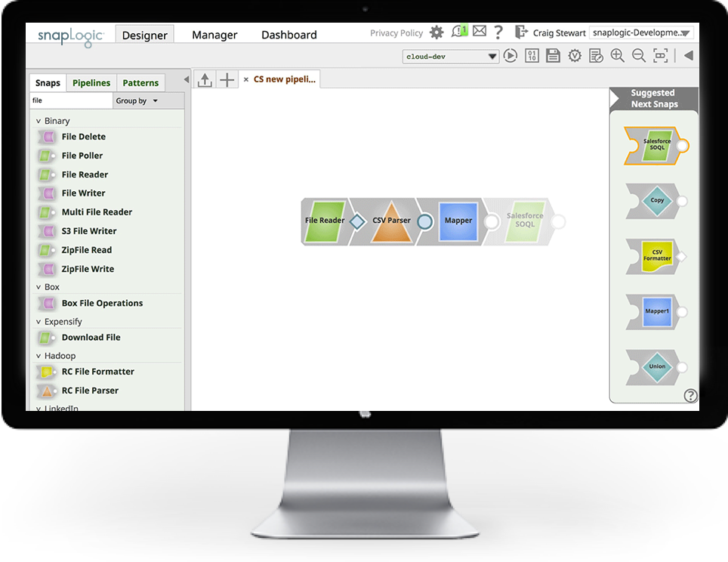This screenshot has height=562, width=728.
Task: Open the Patterns tab
Action: pyautogui.click(x=140, y=82)
